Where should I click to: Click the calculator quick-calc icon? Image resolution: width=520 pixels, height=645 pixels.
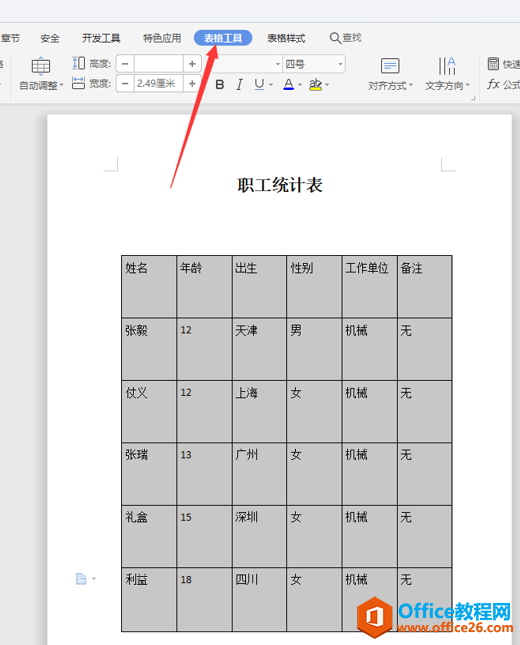coord(493,64)
